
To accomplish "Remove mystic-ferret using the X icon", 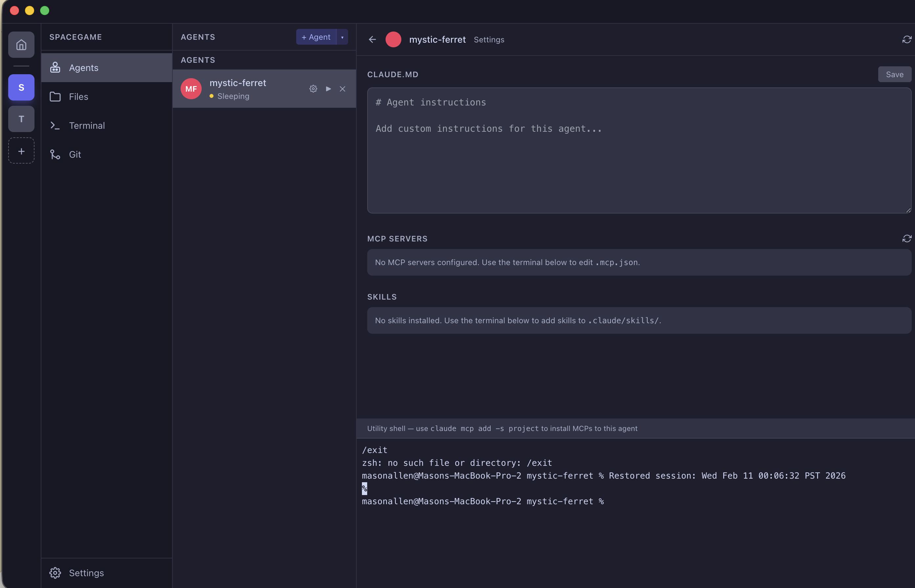I will click(342, 89).
